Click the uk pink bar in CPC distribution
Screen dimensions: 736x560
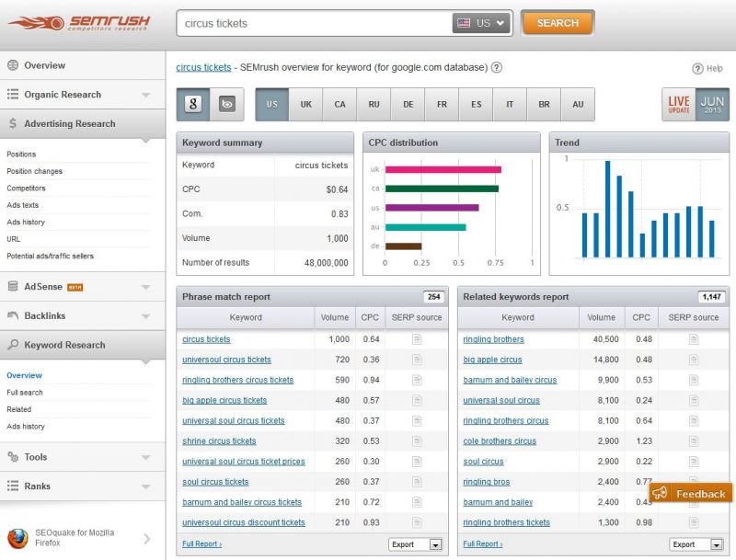(443, 169)
